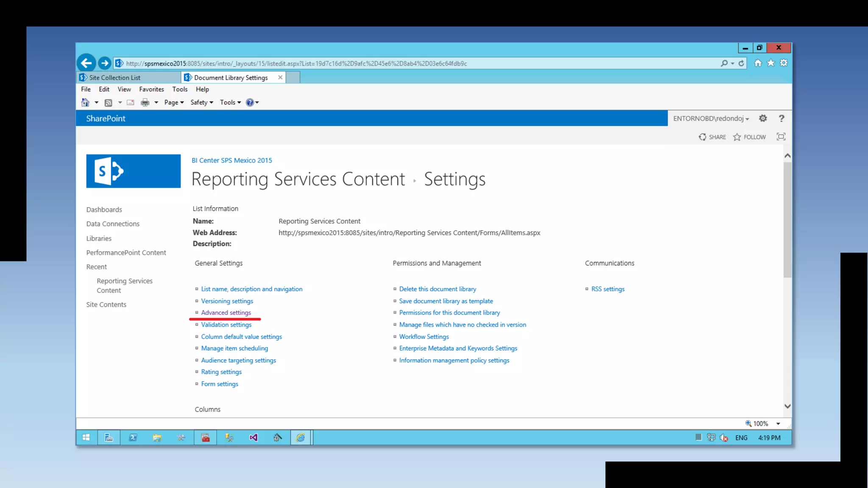Open Visual Studio from the taskbar
Screen dimensions: 868x488
tap(253, 438)
